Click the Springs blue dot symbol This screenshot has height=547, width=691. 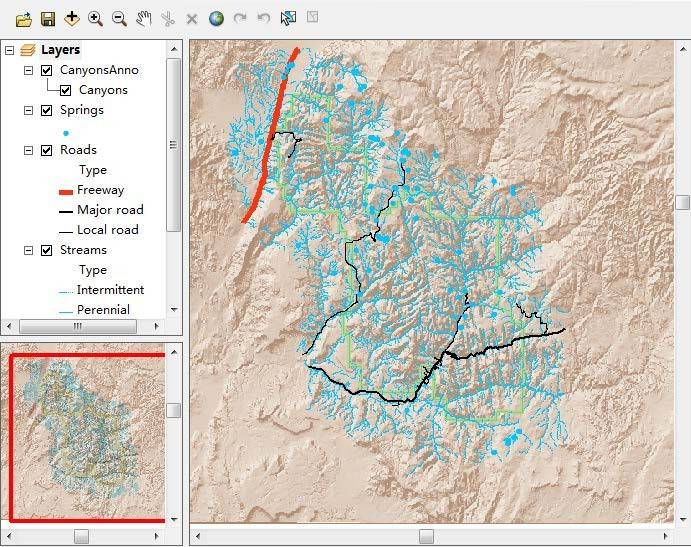click(x=66, y=133)
